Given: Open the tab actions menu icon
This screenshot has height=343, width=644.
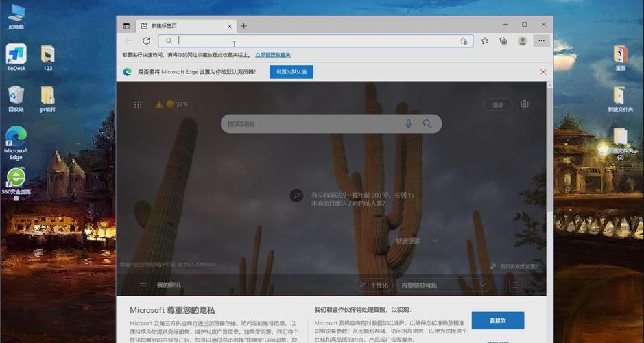Looking at the screenshot, I should tap(126, 26).
